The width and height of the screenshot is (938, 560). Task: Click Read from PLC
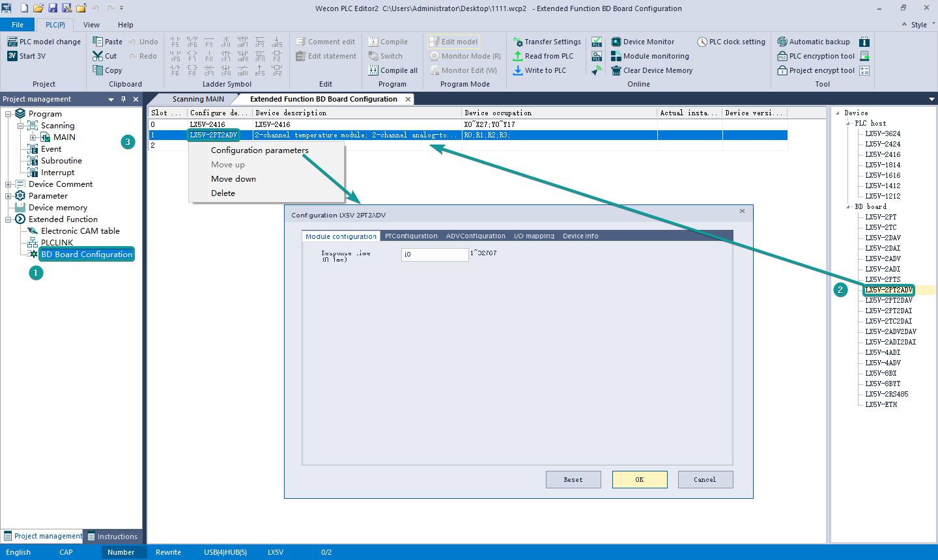click(x=543, y=56)
